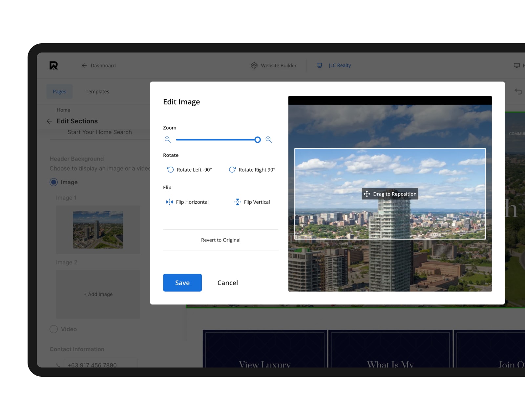
Task: Flip the image horizontally
Action: [x=187, y=202]
